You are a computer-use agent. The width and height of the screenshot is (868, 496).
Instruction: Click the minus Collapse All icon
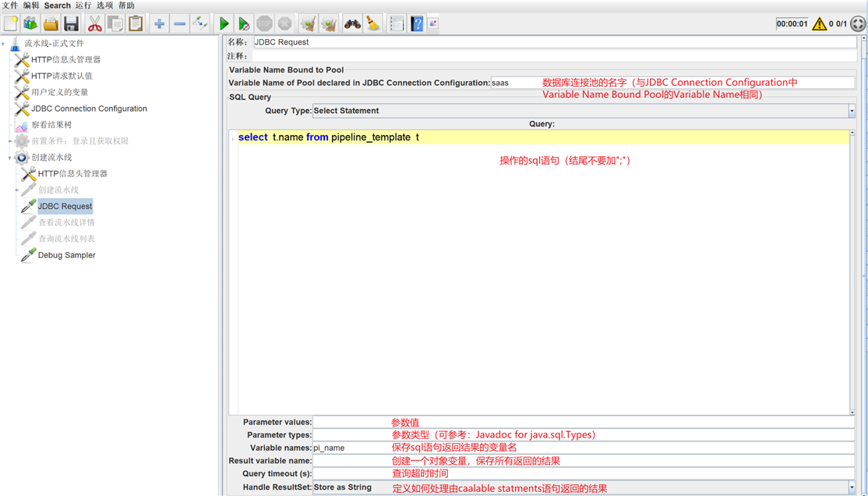[179, 24]
